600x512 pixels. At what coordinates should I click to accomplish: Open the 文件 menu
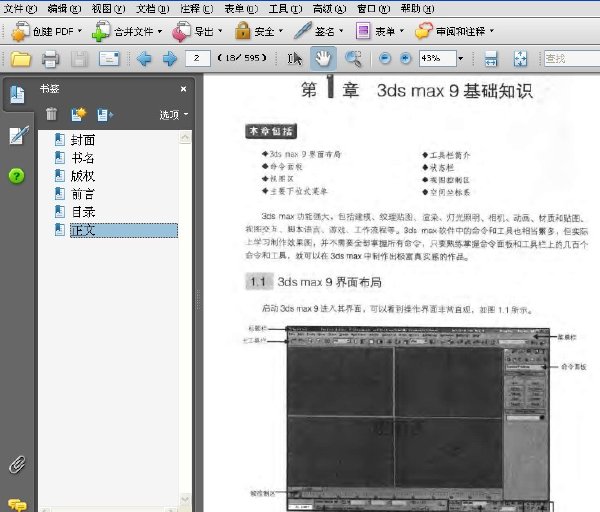click(x=20, y=8)
